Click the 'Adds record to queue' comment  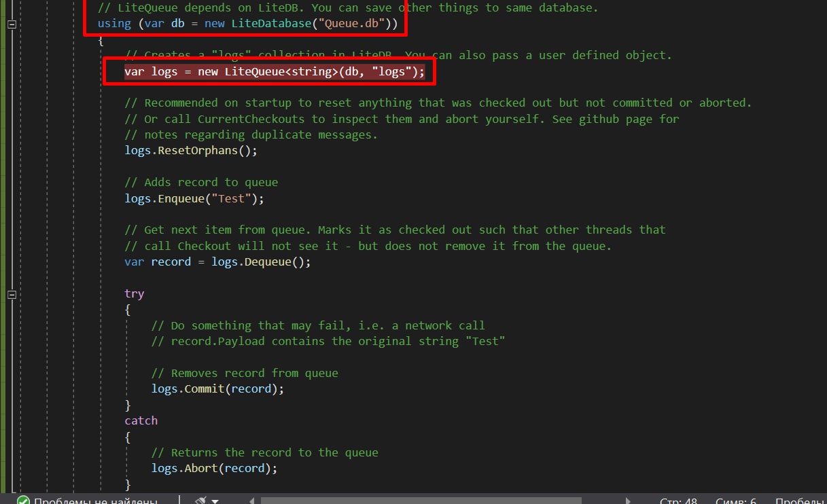tap(200, 182)
